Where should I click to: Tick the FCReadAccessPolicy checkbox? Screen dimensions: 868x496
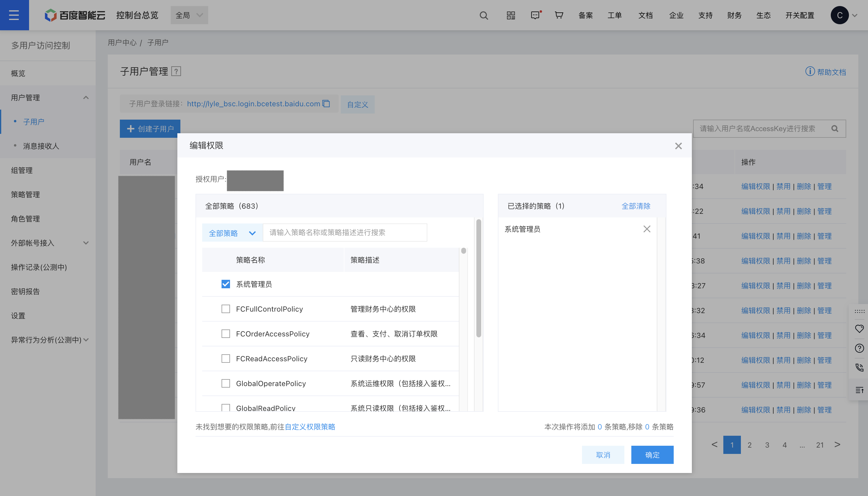tap(226, 359)
